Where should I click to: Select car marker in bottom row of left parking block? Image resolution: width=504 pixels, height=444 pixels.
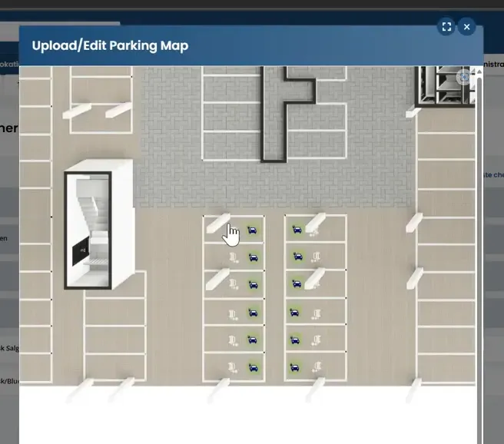(253, 367)
